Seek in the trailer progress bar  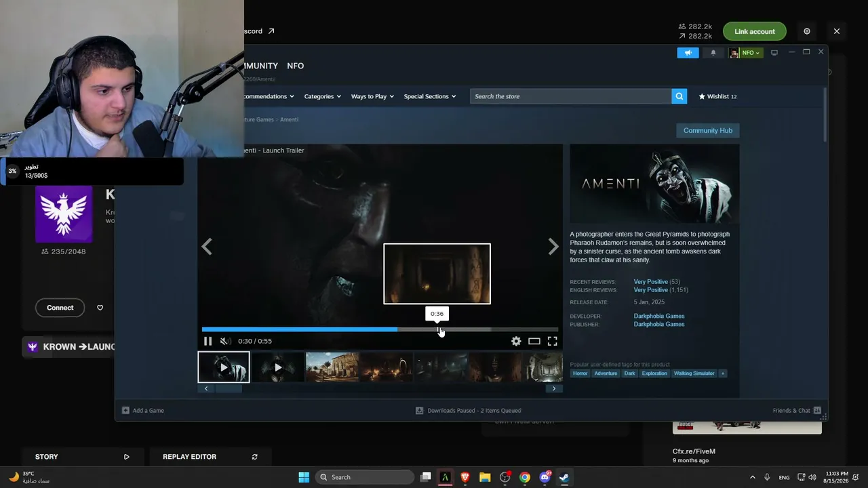pos(380,329)
